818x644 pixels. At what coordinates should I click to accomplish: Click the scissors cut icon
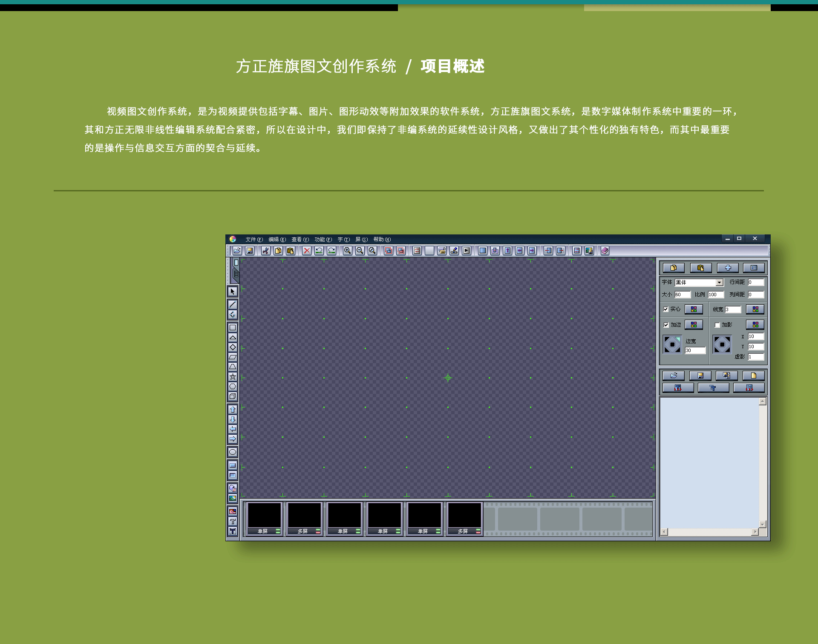(x=266, y=251)
